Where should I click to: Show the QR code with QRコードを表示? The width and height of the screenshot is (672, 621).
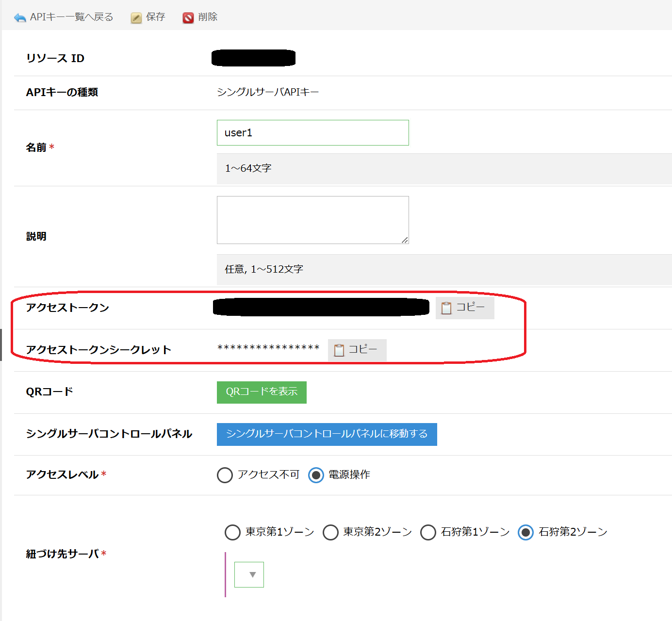point(262,392)
